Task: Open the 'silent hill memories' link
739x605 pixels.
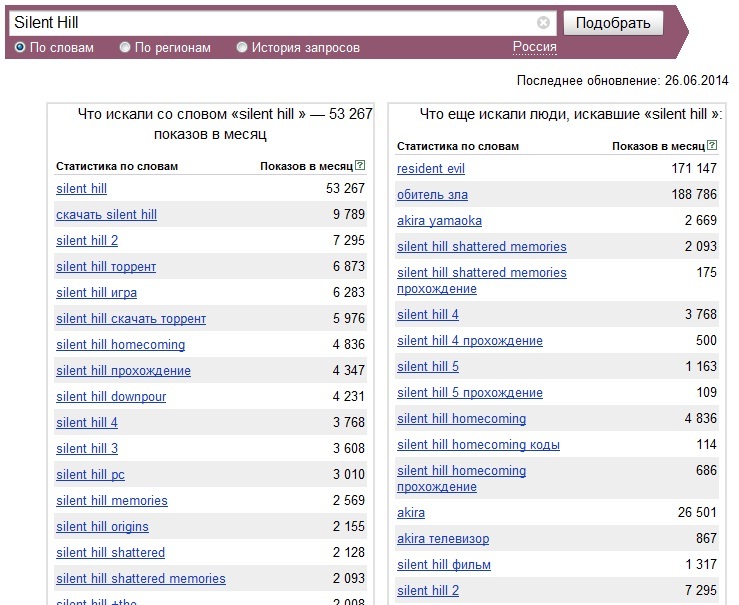Action: click(112, 500)
